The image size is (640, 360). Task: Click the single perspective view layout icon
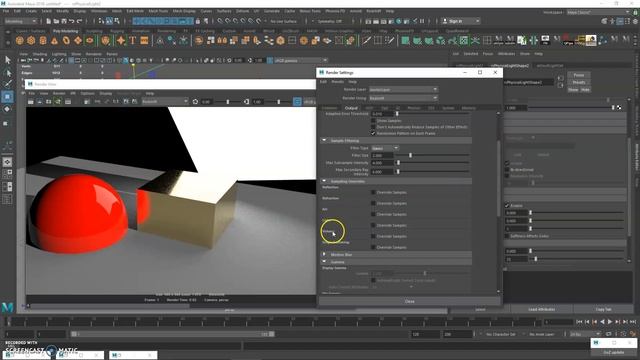click(7, 162)
